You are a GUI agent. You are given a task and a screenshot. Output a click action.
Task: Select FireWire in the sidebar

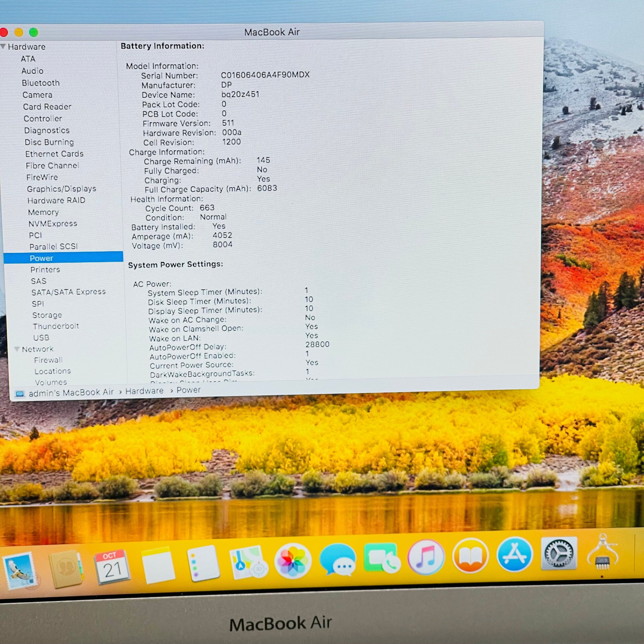pyautogui.click(x=42, y=177)
